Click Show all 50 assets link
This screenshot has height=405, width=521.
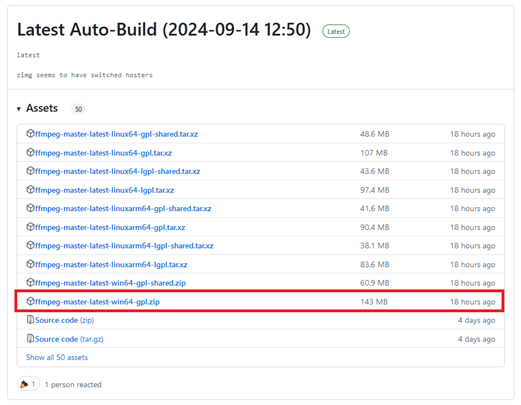(x=57, y=357)
